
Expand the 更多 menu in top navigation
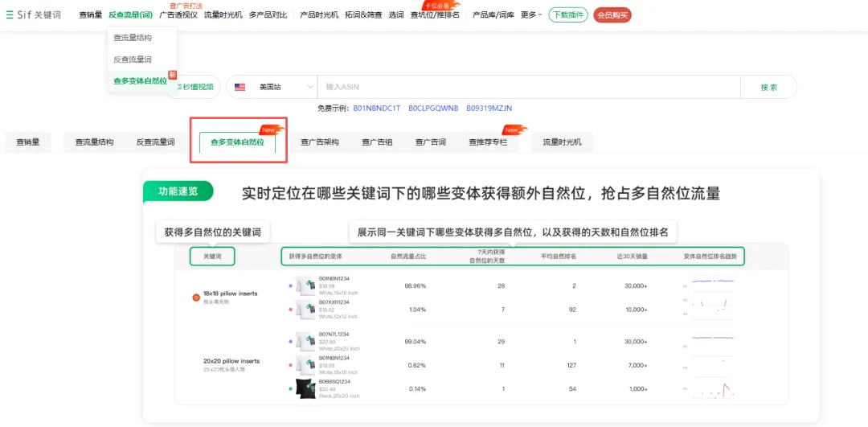pyautogui.click(x=531, y=14)
